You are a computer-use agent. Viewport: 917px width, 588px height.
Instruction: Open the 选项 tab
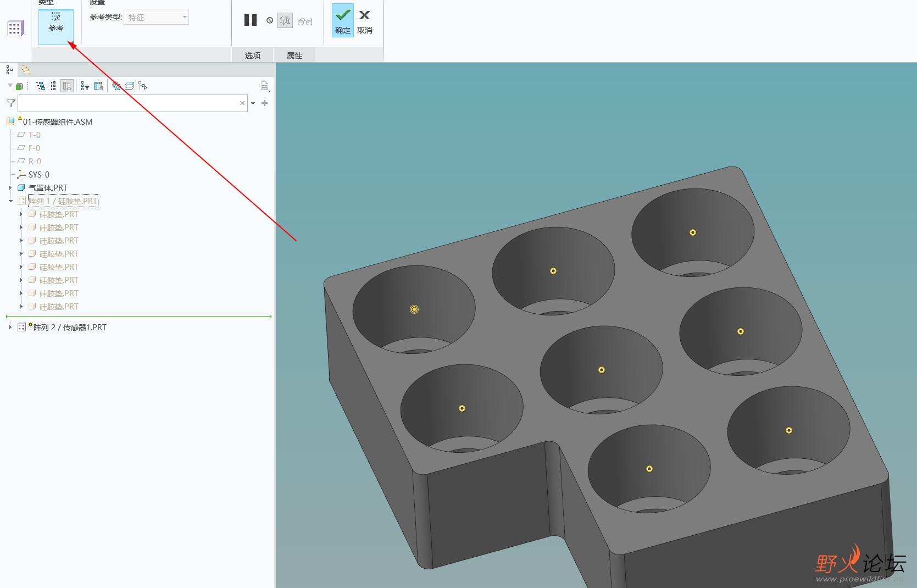tap(253, 55)
